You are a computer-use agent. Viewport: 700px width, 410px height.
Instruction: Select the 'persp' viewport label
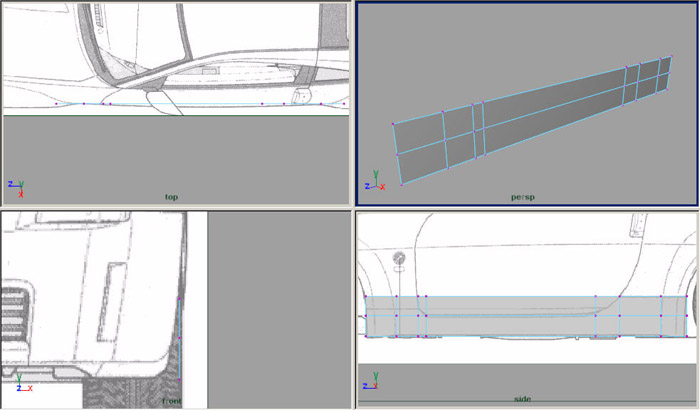click(521, 197)
